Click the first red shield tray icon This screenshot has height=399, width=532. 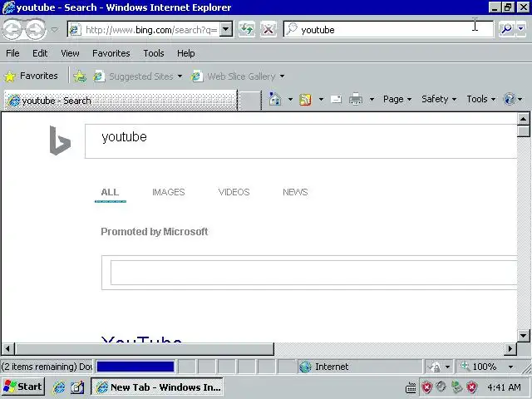point(426,387)
